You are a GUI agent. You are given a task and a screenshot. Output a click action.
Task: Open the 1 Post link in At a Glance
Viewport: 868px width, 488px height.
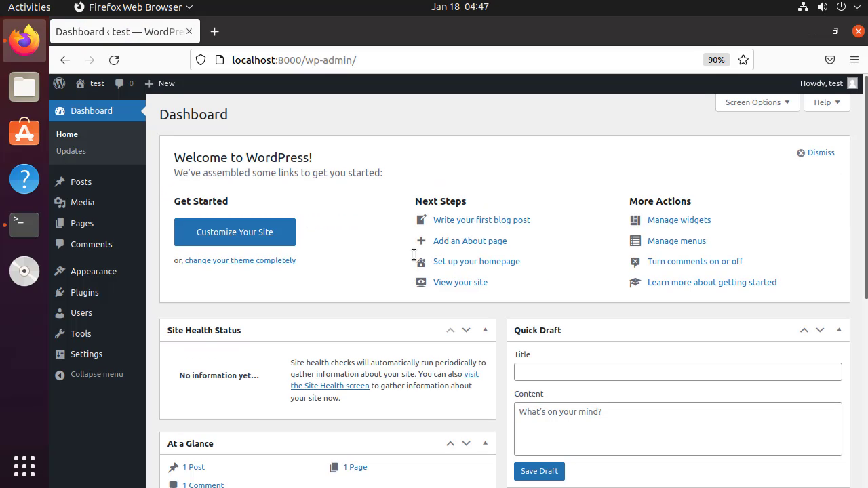pyautogui.click(x=193, y=467)
